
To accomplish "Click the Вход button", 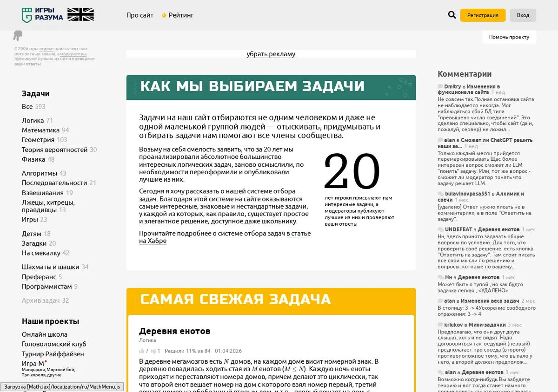I will 523,15.
